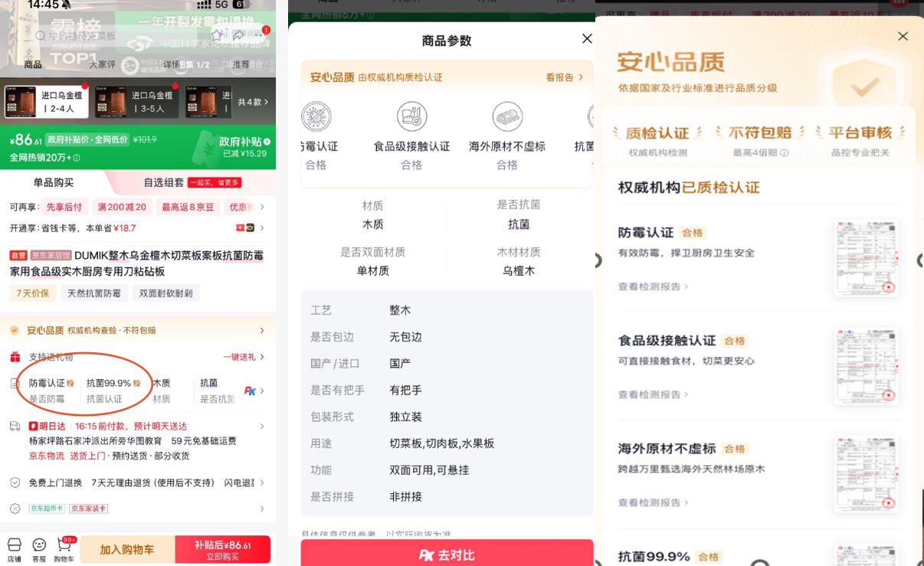Tap the delivery truck icon
The image size is (924, 566).
(15, 426)
